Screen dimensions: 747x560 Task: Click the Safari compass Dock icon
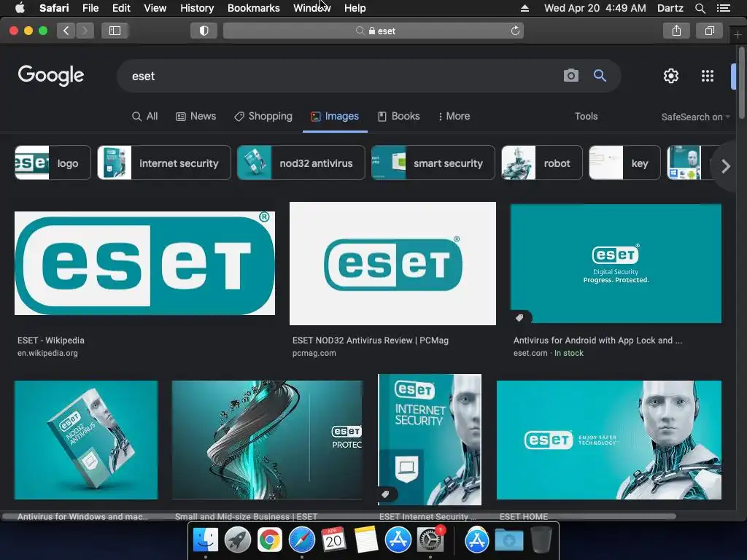(301, 540)
